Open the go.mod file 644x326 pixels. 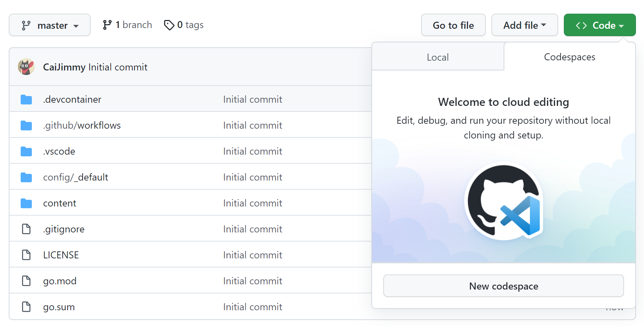pos(59,281)
